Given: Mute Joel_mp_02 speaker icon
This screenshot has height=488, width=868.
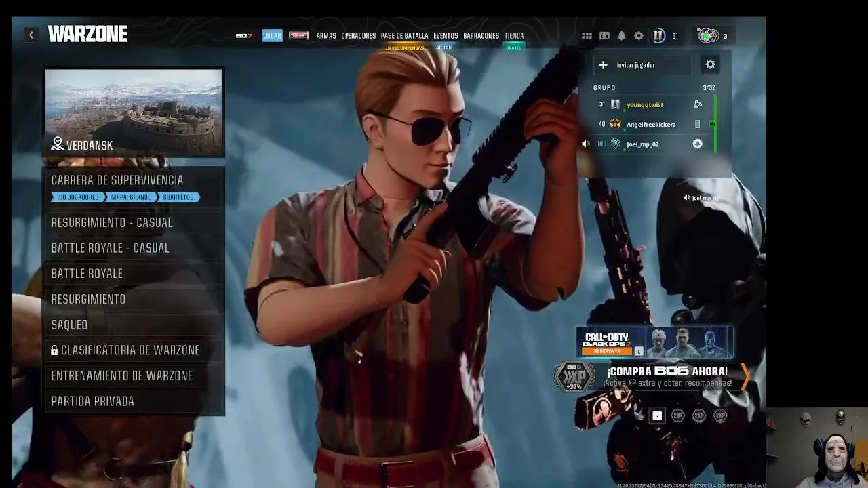Looking at the screenshot, I should [x=586, y=144].
